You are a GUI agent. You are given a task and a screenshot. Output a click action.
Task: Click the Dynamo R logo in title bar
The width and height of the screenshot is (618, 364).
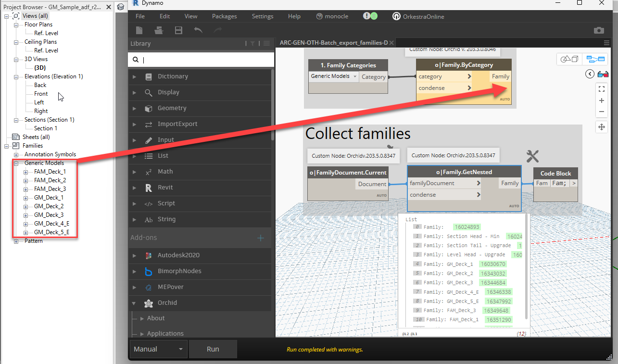pyautogui.click(x=135, y=3)
